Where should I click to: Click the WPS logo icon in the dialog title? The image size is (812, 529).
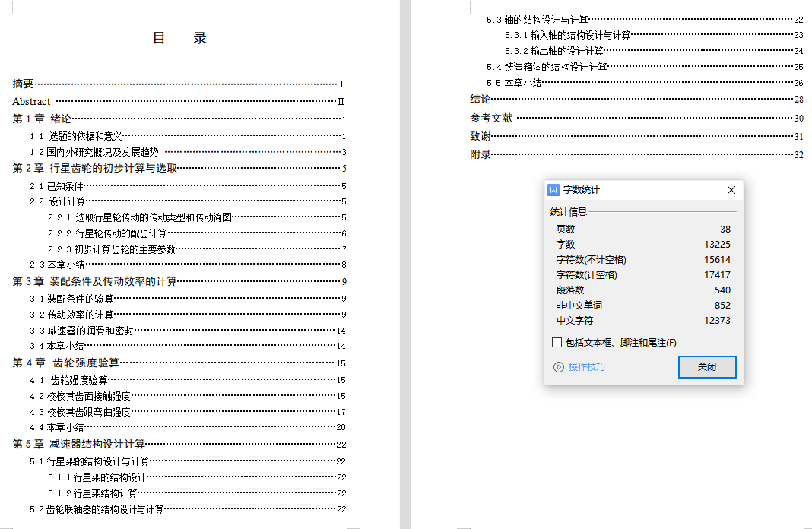coord(553,190)
